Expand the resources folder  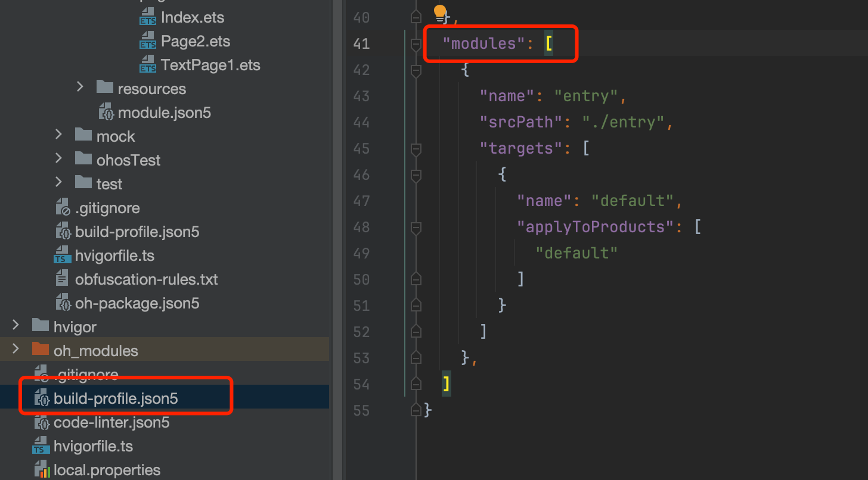pos(80,88)
